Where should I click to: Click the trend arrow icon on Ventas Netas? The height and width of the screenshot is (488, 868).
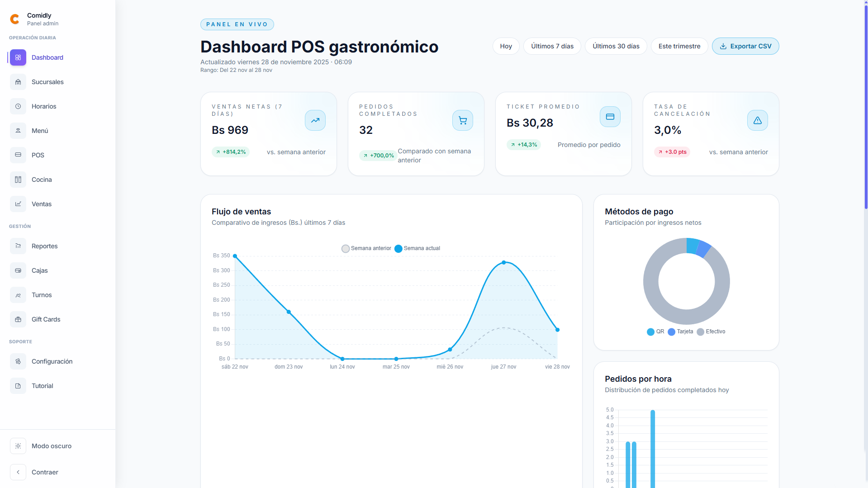click(315, 120)
